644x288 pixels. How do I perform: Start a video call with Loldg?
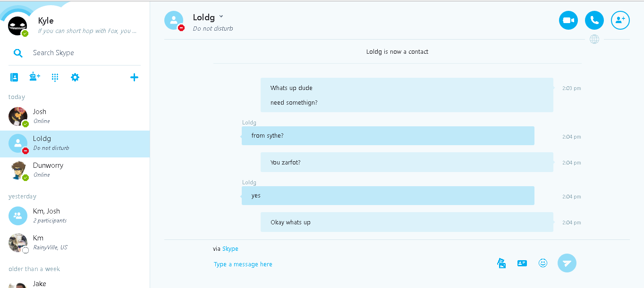(568, 20)
